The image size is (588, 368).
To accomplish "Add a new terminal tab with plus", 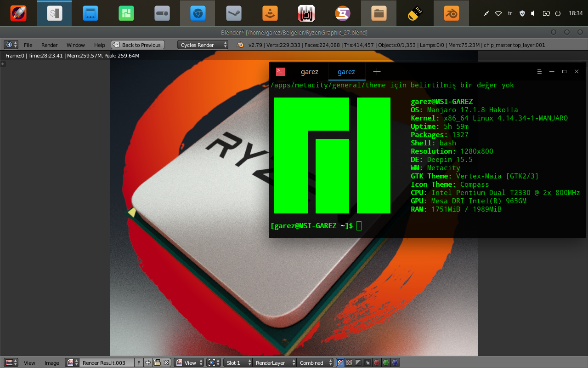I will (377, 71).
